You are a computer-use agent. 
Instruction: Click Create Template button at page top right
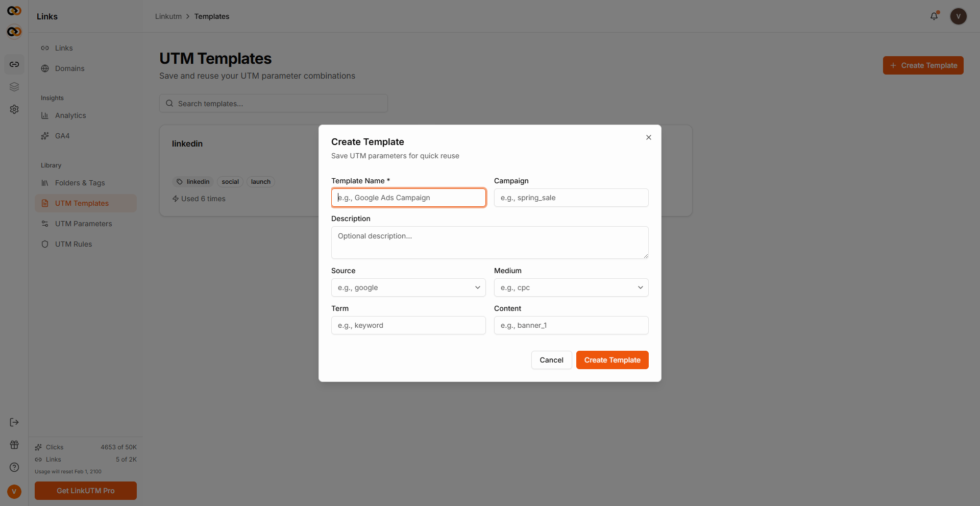[x=923, y=65]
